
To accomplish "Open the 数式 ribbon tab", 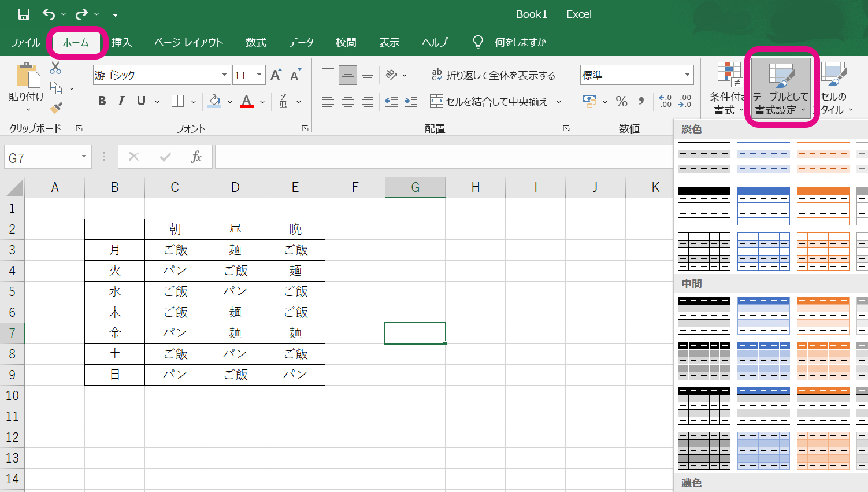I will (255, 42).
